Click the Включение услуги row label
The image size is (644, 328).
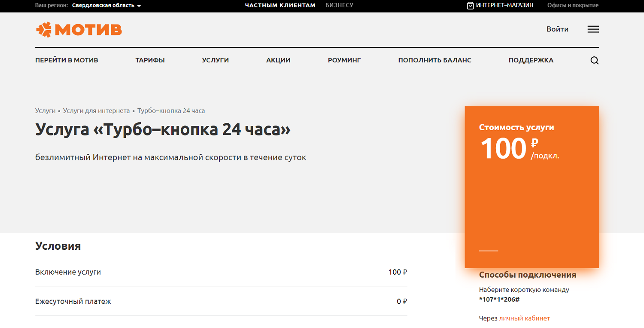pyautogui.click(x=68, y=272)
